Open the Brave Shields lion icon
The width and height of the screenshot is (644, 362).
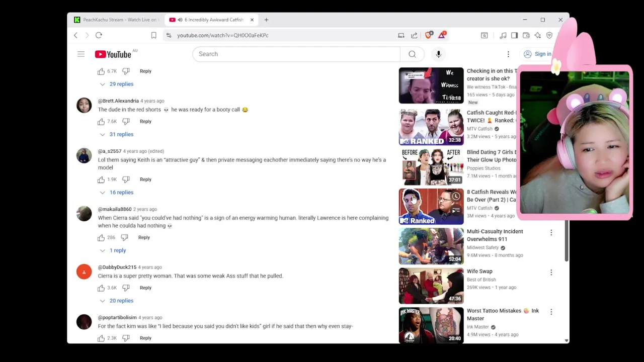429,35
